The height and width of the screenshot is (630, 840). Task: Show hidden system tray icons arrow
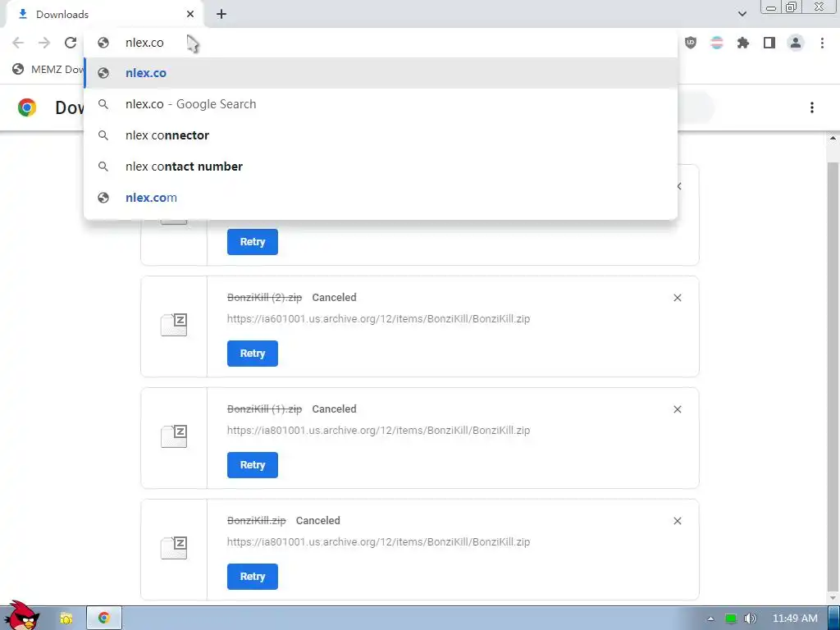(x=710, y=619)
